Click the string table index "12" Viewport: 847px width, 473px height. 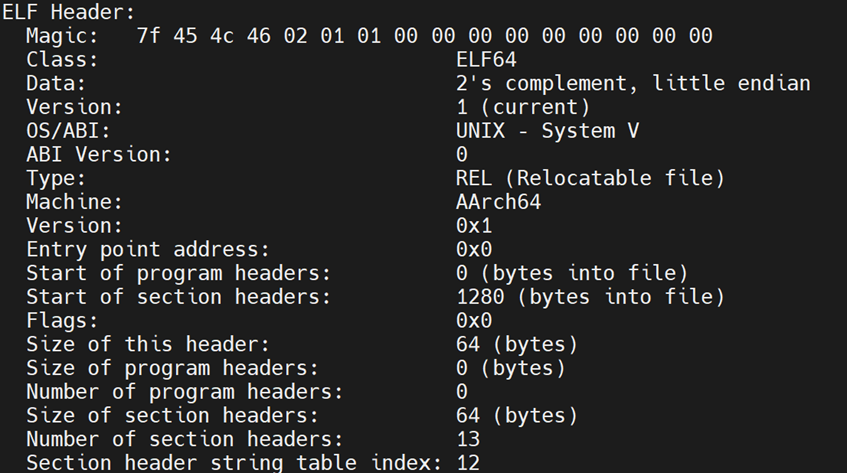468,463
